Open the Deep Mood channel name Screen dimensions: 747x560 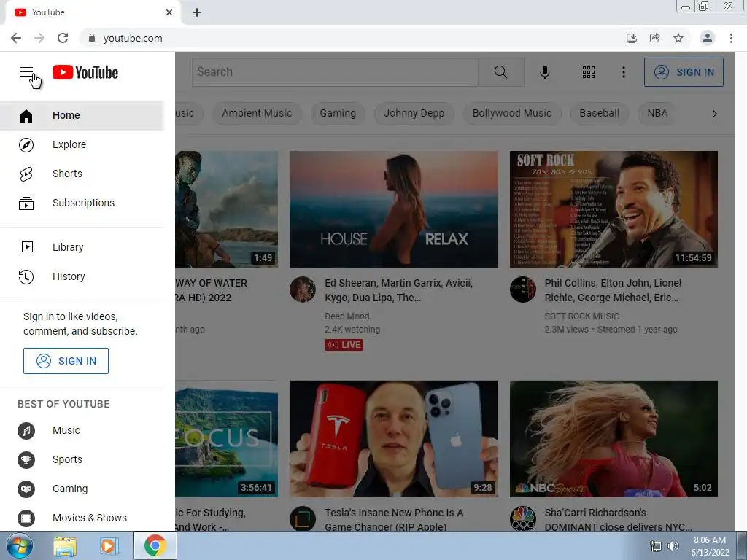coord(347,316)
